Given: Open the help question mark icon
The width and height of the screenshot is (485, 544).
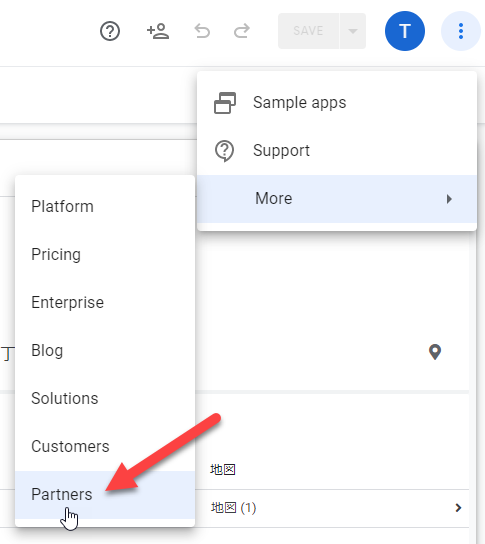Looking at the screenshot, I should pos(110,31).
